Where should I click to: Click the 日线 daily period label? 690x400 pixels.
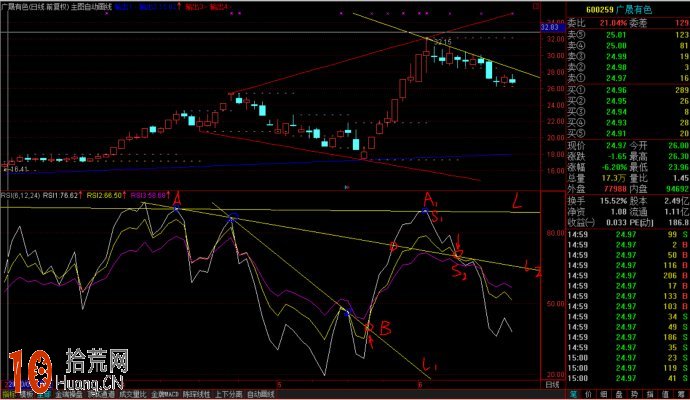click(x=552, y=384)
